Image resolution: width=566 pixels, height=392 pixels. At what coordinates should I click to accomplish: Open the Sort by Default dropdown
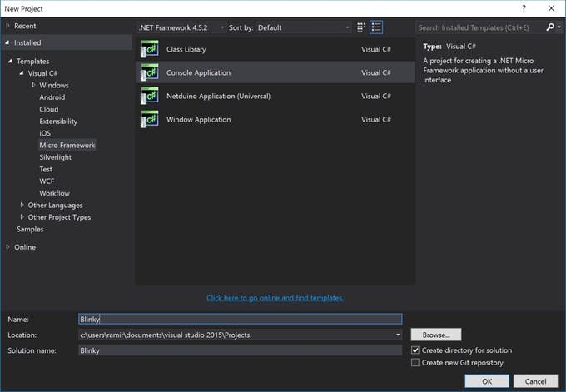[303, 27]
